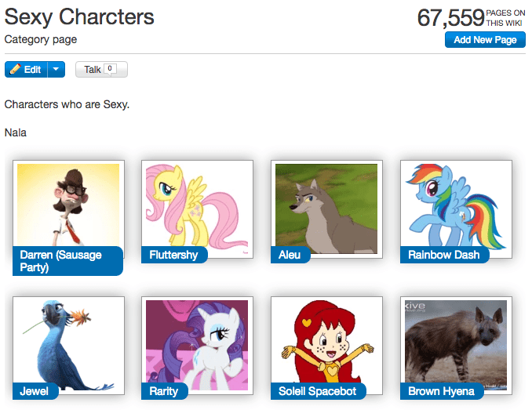Click the Brown Hyena caption link

point(441,391)
